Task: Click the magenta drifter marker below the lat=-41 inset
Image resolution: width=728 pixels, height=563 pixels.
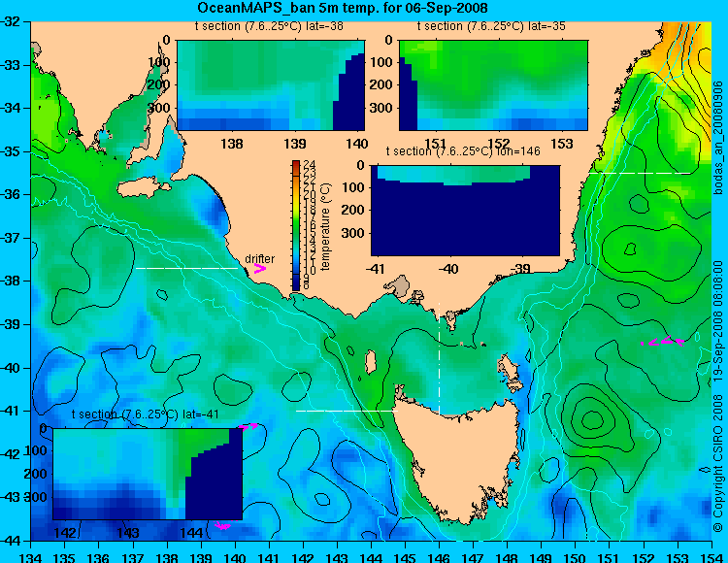Action: click(x=223, y=525)
